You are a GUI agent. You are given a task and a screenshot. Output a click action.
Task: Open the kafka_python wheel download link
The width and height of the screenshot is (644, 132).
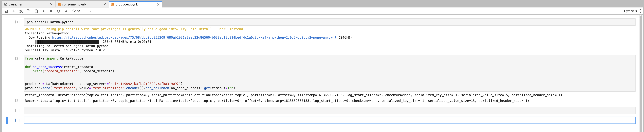click(x=194, y=37)
